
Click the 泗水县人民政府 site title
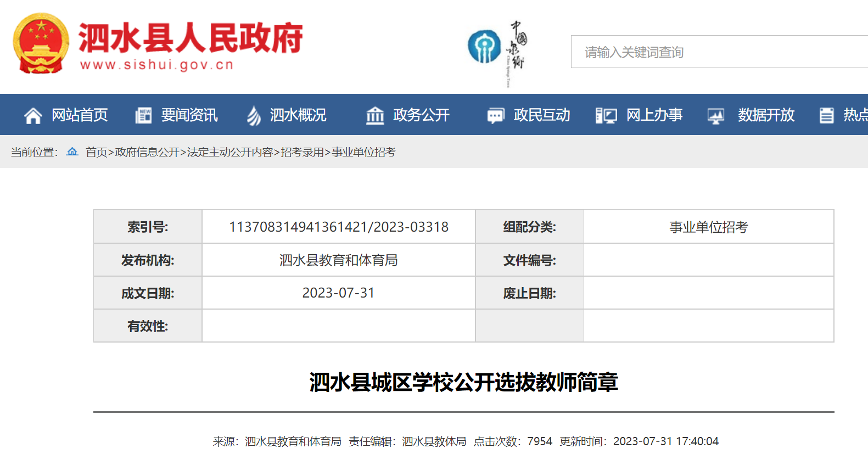(x=191, y=38)
